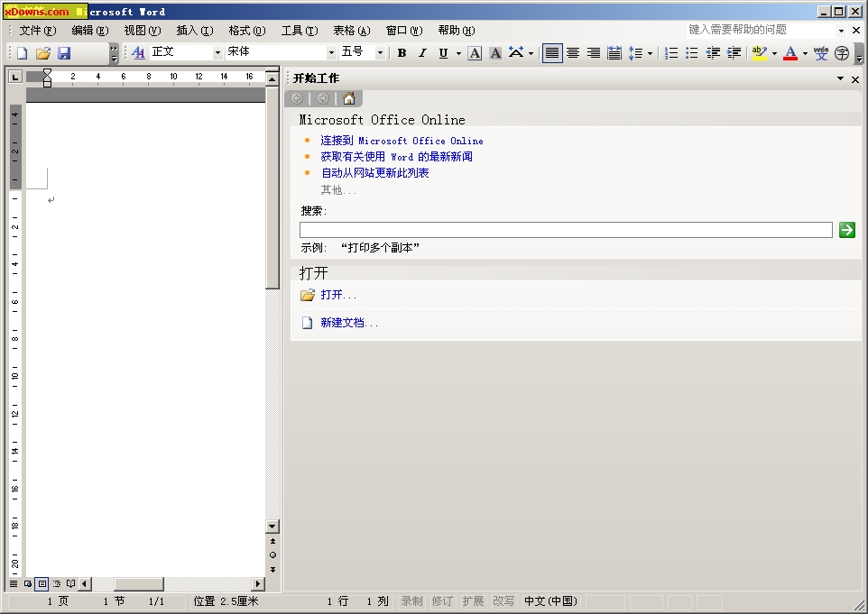Toggle 录制 macro recording in status bar
The height and width of the screenshot is (614, 868).
coord(411,601)
